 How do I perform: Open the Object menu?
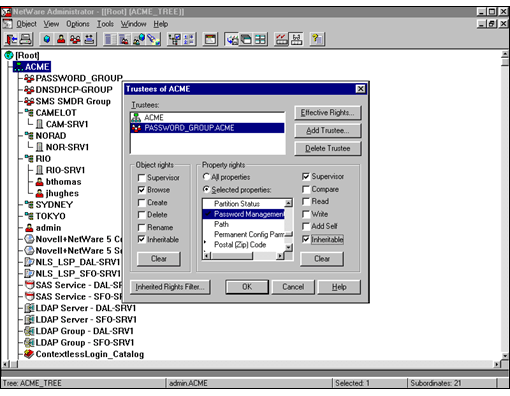[26, 24]
